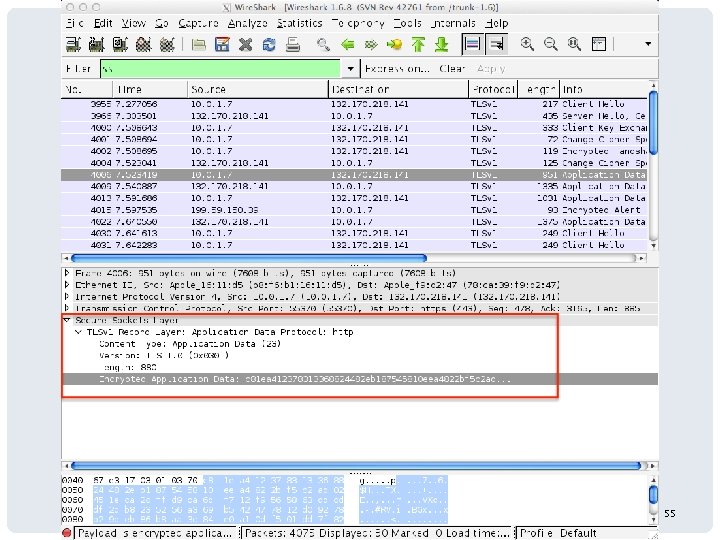Expand Transmission Control Protocol details
720x540 pixels.
68,308
